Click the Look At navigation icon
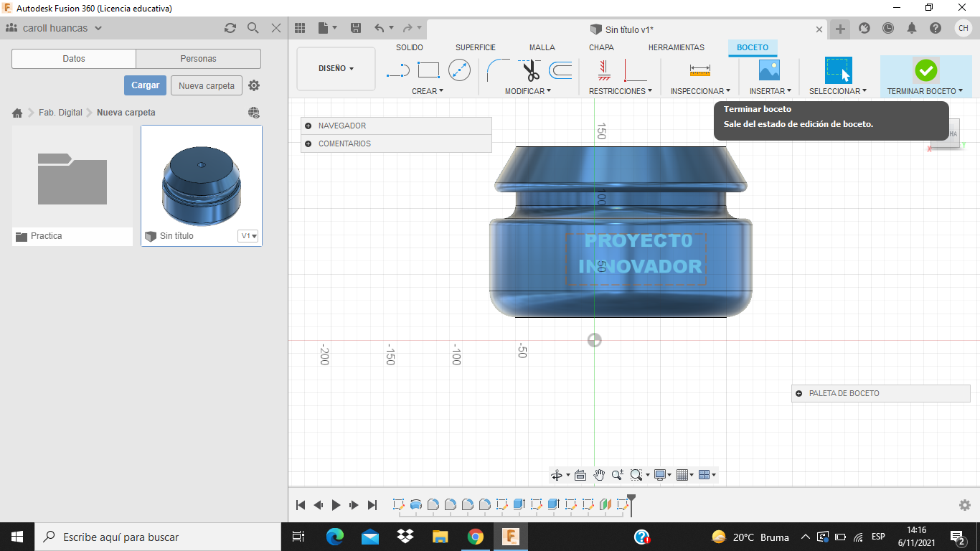The width and height of the screenshot is (980, 551). [x=580, y=475]
